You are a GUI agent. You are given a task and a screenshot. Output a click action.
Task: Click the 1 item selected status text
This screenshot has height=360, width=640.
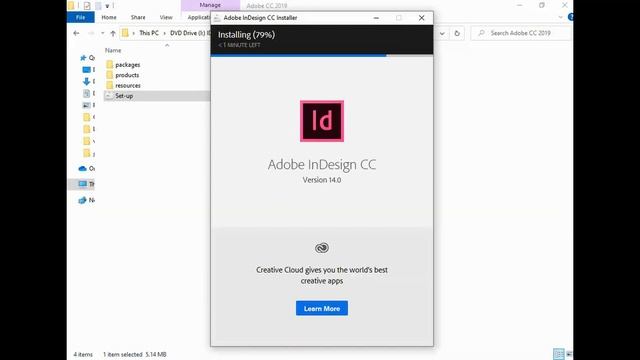(x=122, y=354)
